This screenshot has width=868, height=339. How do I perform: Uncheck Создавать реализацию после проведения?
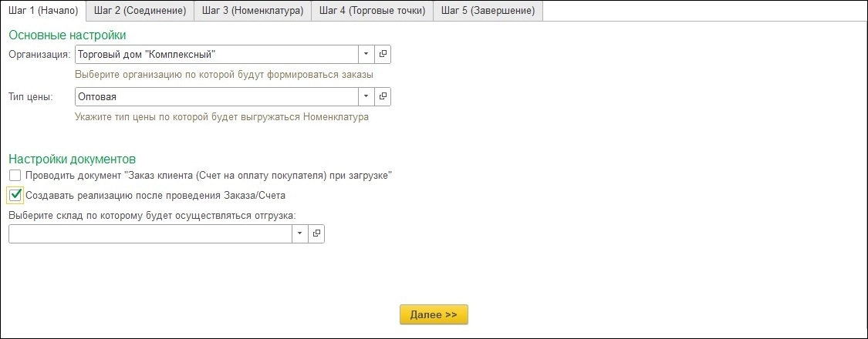pyautogui.click(x=15, y=195)
